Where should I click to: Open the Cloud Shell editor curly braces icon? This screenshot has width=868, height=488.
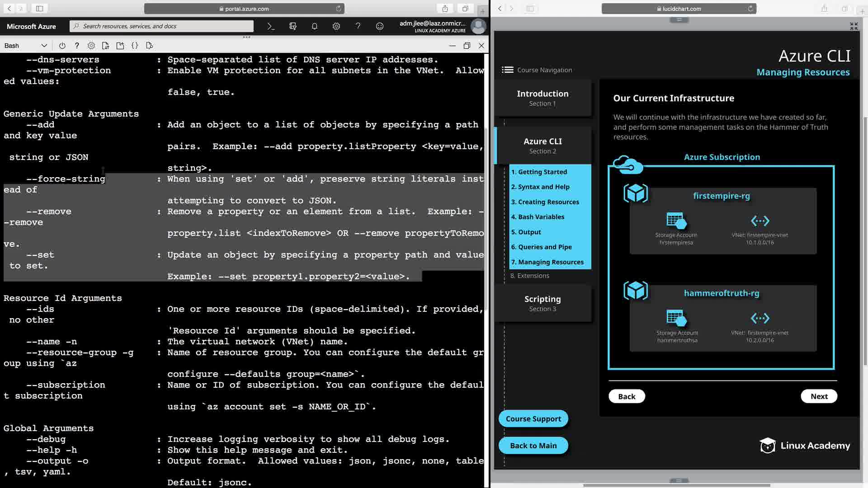click(135, 46)
